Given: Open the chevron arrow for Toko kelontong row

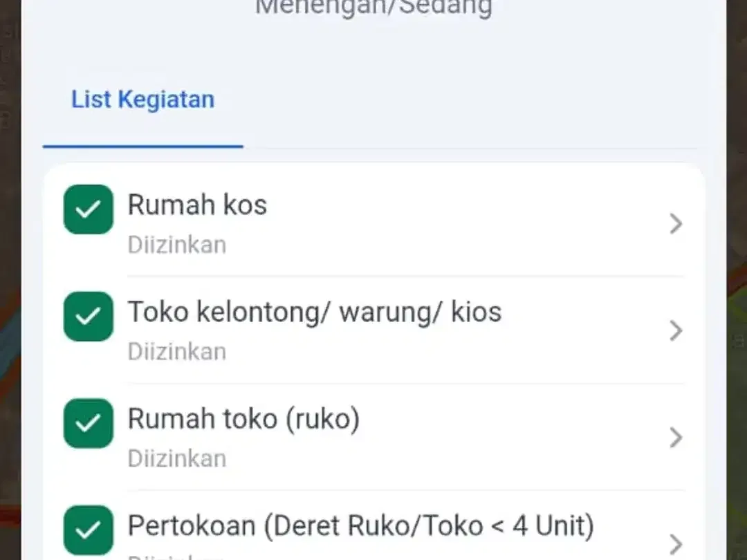Looking at the screenshot, I should [676, 330].
